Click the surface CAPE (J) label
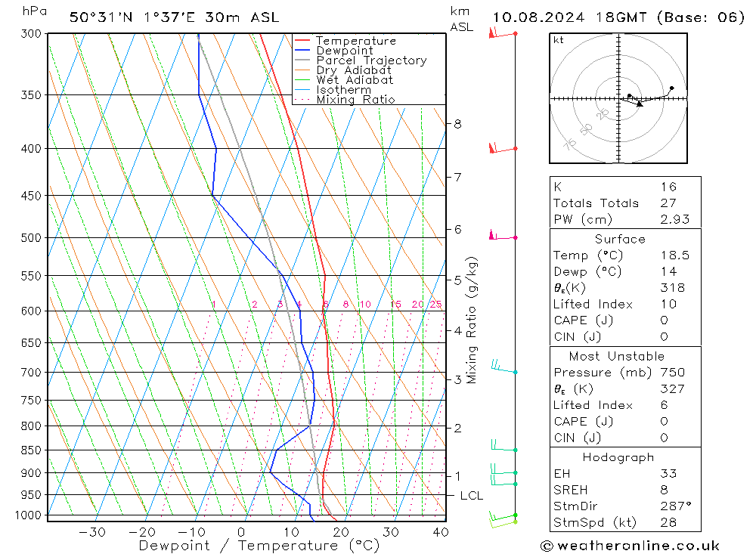756x554 pixels. coord(583,320)
